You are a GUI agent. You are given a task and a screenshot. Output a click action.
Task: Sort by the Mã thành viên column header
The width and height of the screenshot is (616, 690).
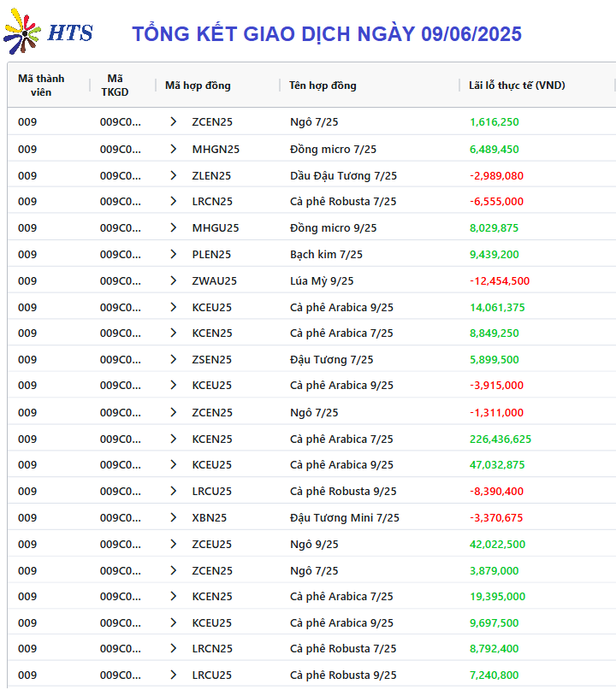click(x=41, y=86)
